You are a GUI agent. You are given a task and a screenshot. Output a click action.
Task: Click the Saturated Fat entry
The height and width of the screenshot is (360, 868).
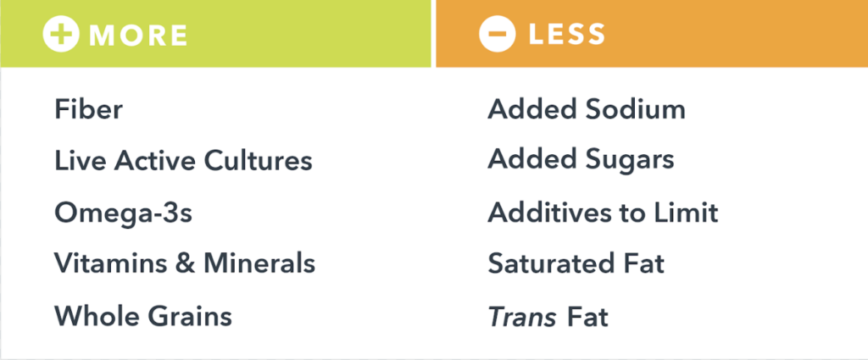576,263
